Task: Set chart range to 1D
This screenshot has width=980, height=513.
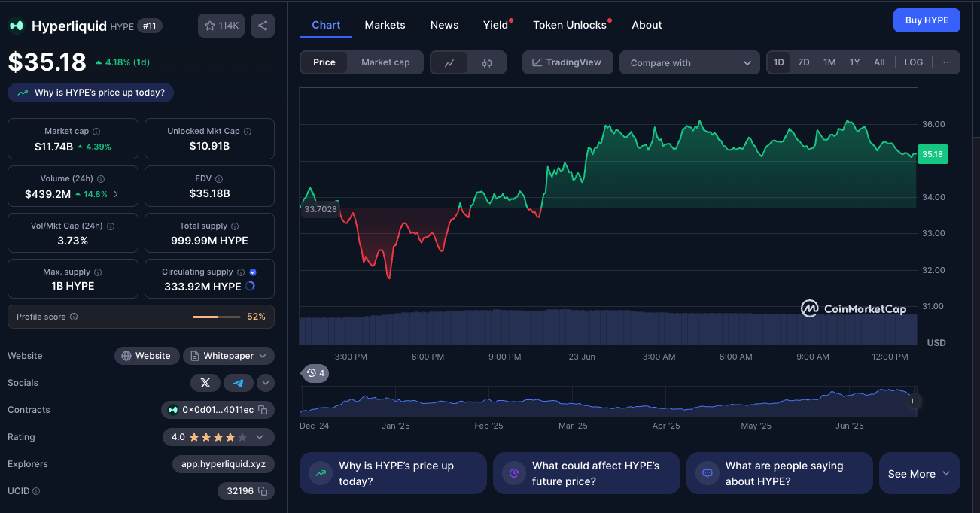Action: coord(779,62)
